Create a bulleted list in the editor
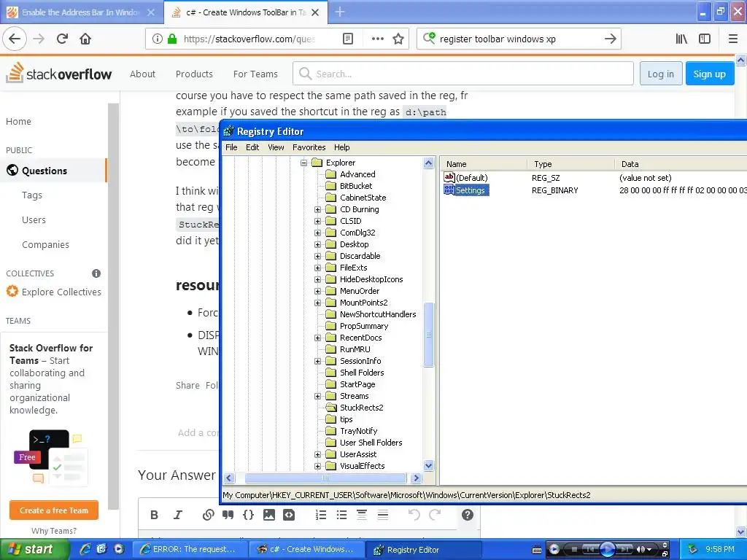The image size is (747, 560). 341,515
